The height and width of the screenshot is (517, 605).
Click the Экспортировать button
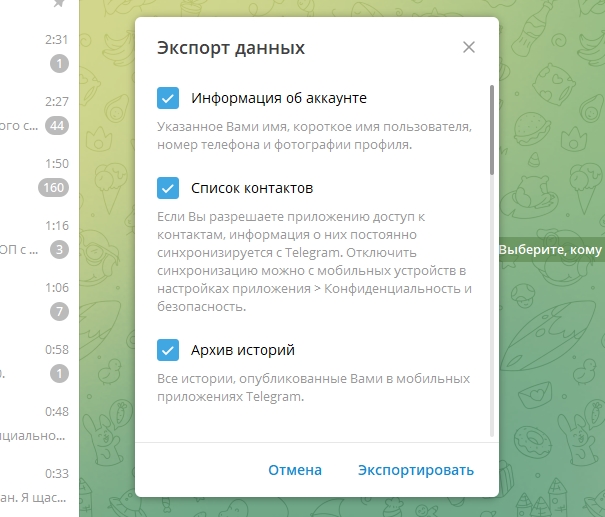416,470
